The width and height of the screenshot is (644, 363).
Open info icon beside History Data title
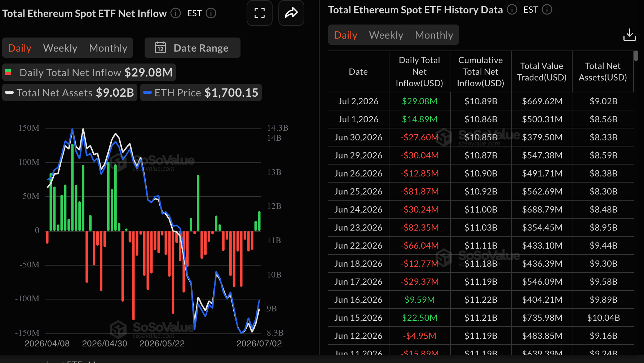point(512,10)
